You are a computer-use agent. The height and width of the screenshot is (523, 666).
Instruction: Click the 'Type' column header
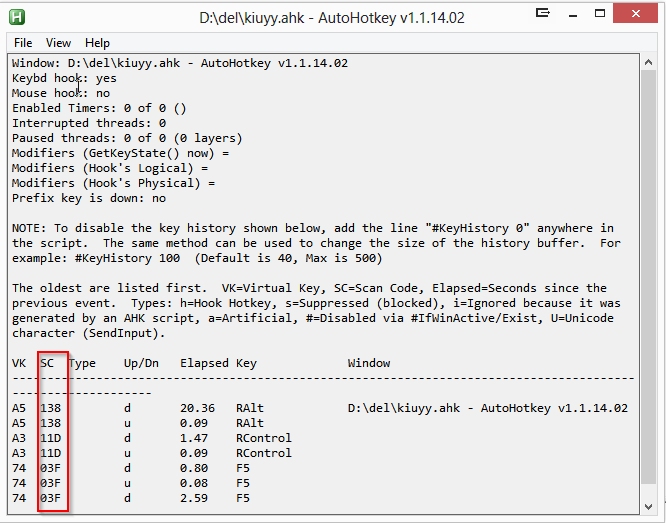click(82, 364)
